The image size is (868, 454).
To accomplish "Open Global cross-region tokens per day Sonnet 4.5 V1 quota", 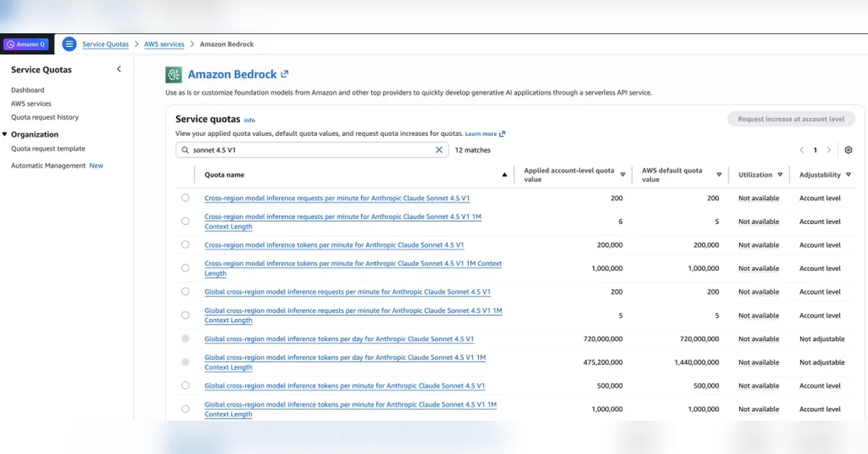I will [x=339, y=339].
